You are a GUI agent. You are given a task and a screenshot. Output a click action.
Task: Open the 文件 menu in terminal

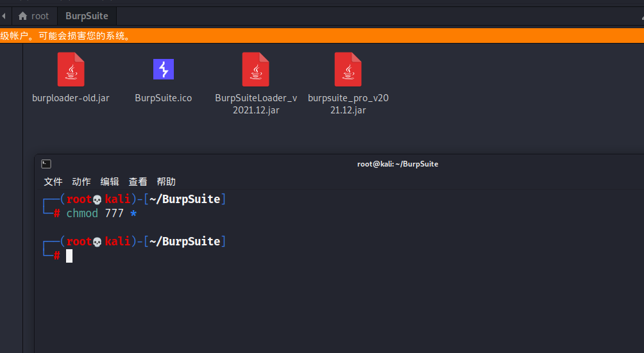coord(53,182)
